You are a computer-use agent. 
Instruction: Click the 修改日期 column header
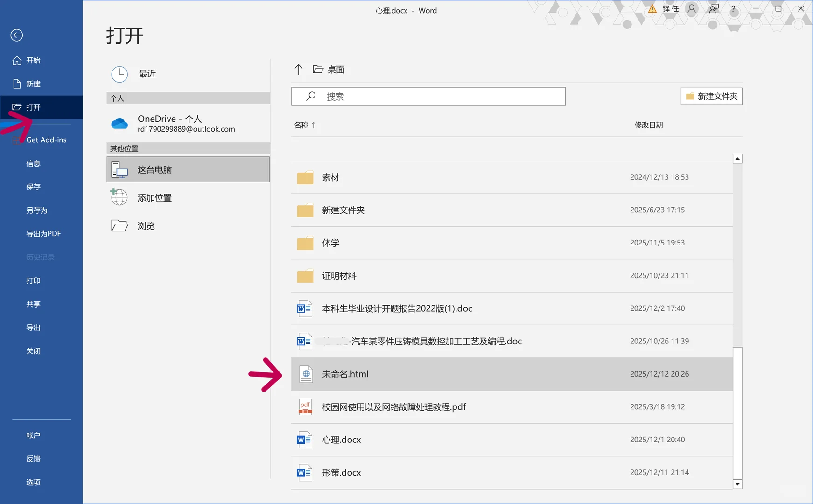pyautogui.click(x=648, y=125)
